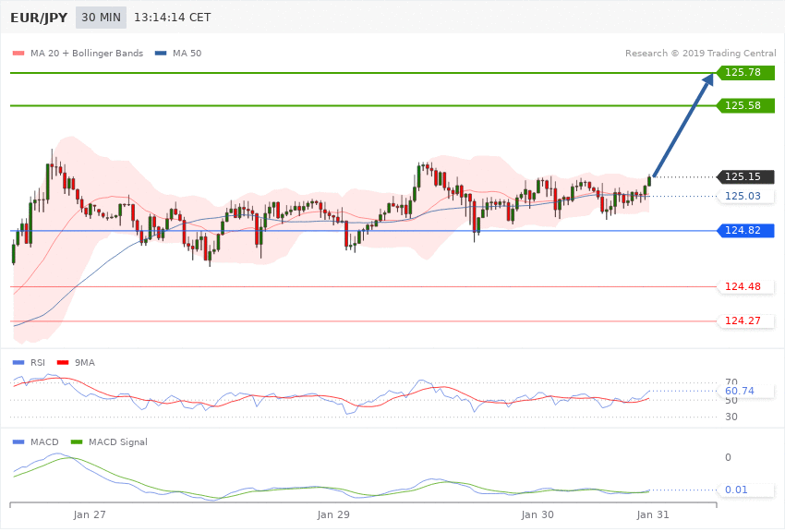Screen dimensions: 785x532
Task: Click the 125.58 green resistance tag
Action: (x=746, y=105)
